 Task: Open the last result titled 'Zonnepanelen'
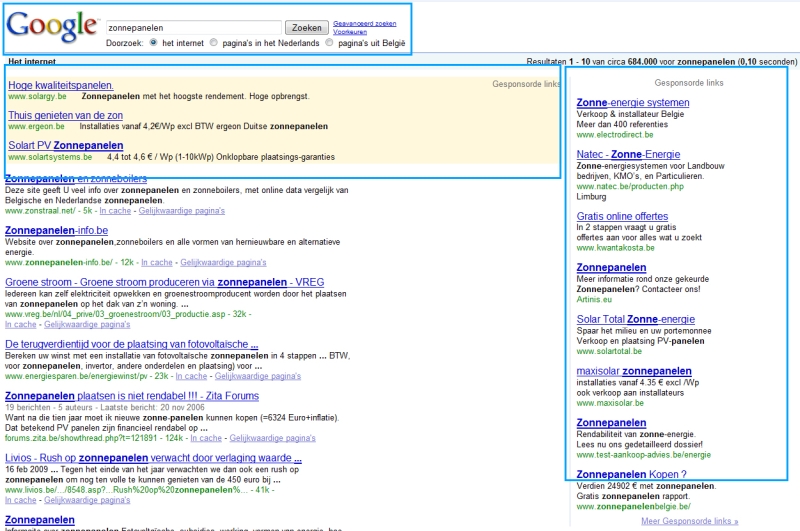point(40,520)
